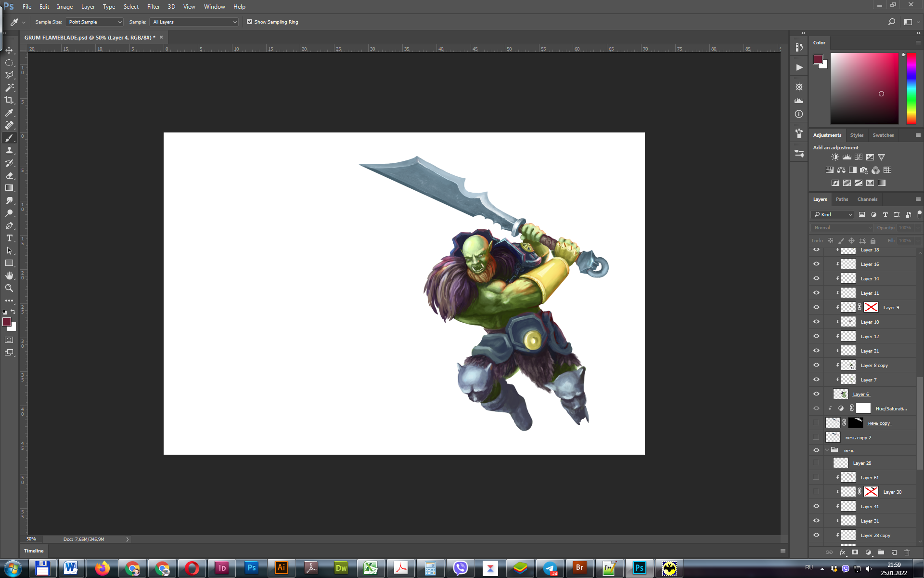Switch to the Paths tab
The image size is (924, 578).
[x=842, y=199]
